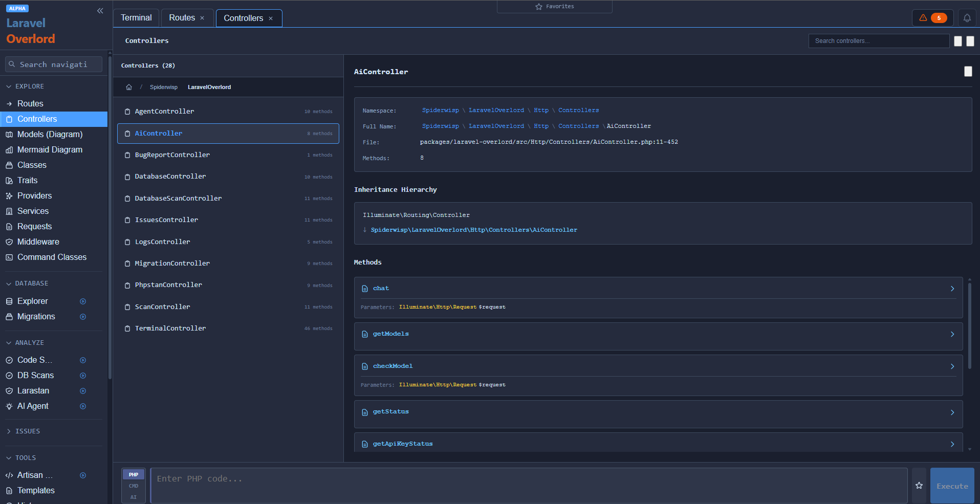Expand the chat method chevron
Viewport: 980px width, 504px height.
(952, 289)
